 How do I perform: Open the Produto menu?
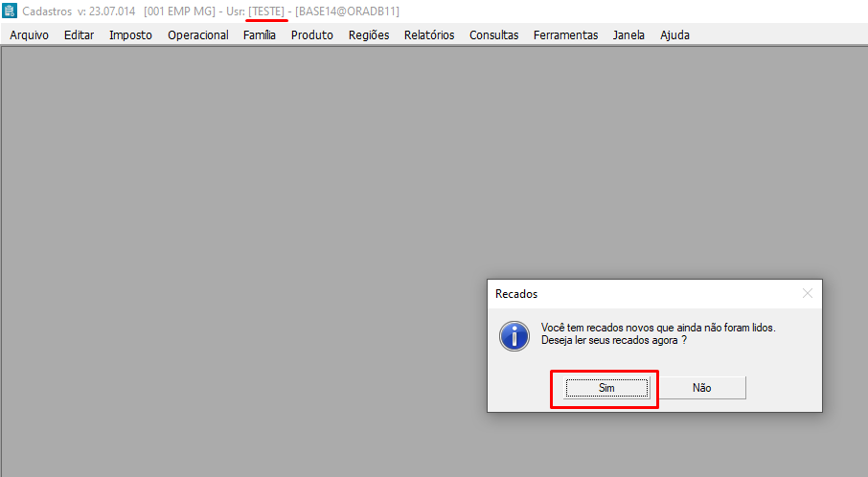coord(312,34)
